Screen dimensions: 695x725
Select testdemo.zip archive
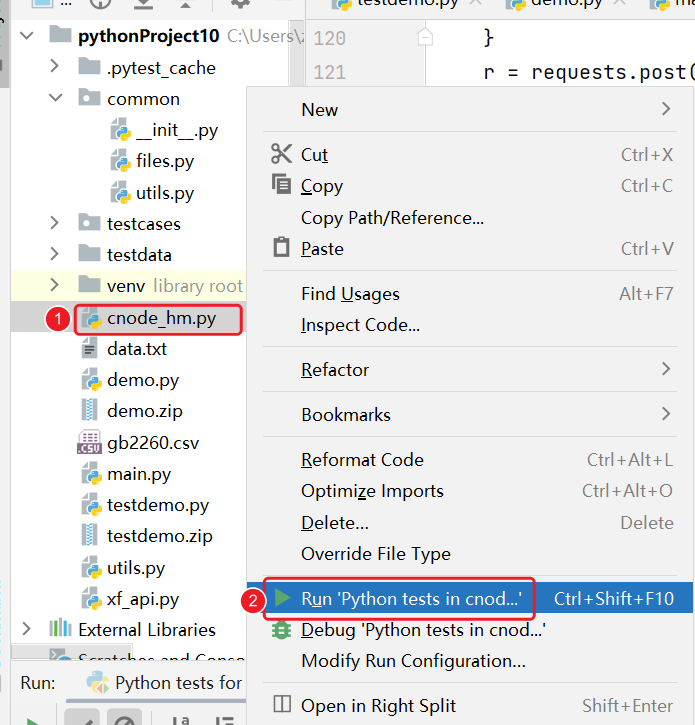tap(160, 536)
